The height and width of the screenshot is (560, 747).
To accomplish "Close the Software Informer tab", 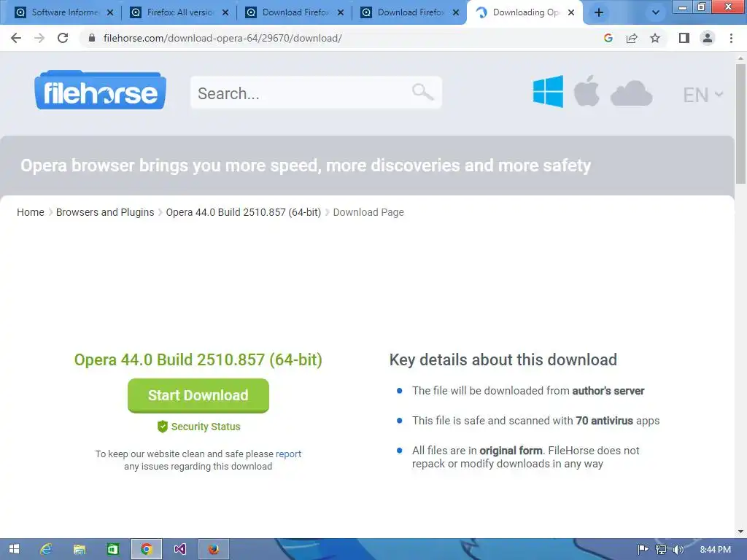I will coord(110,12).
